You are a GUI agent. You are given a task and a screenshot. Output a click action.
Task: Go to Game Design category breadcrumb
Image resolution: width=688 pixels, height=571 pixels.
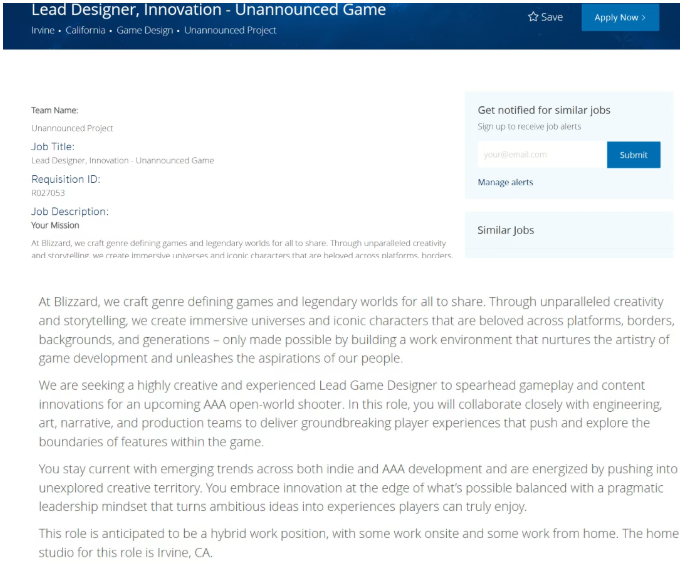[144, 31]
